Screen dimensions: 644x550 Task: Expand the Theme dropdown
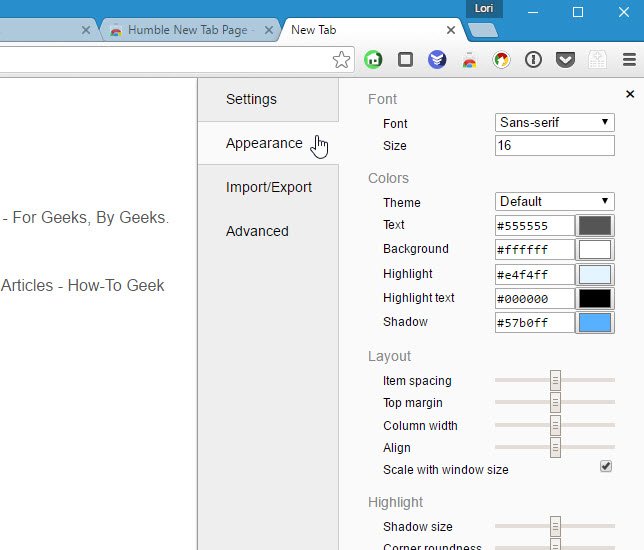pyautogui.click(x=555, y=202)
